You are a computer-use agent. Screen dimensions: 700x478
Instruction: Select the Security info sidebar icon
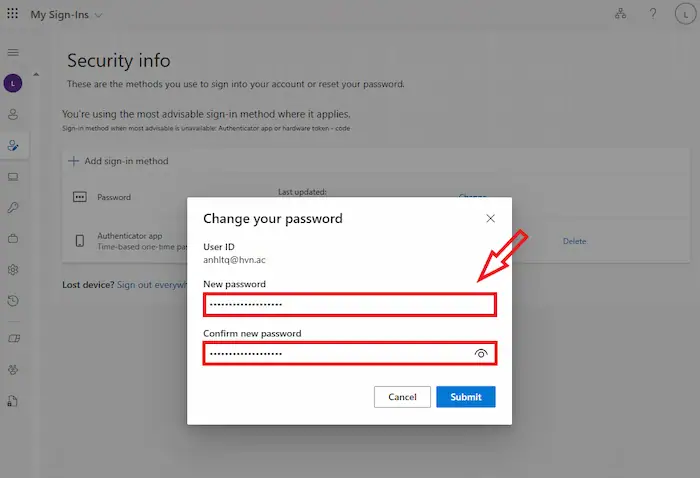pyautogui.click(x=13, y=145)
